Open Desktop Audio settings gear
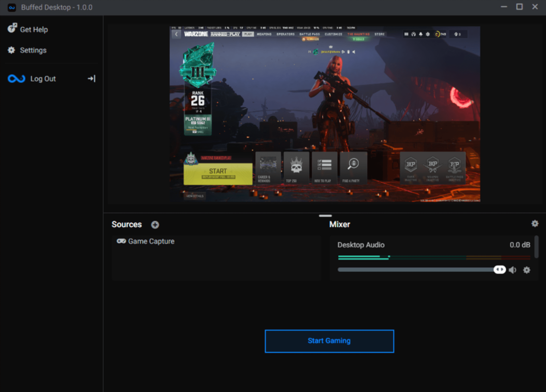 point(527,270)
